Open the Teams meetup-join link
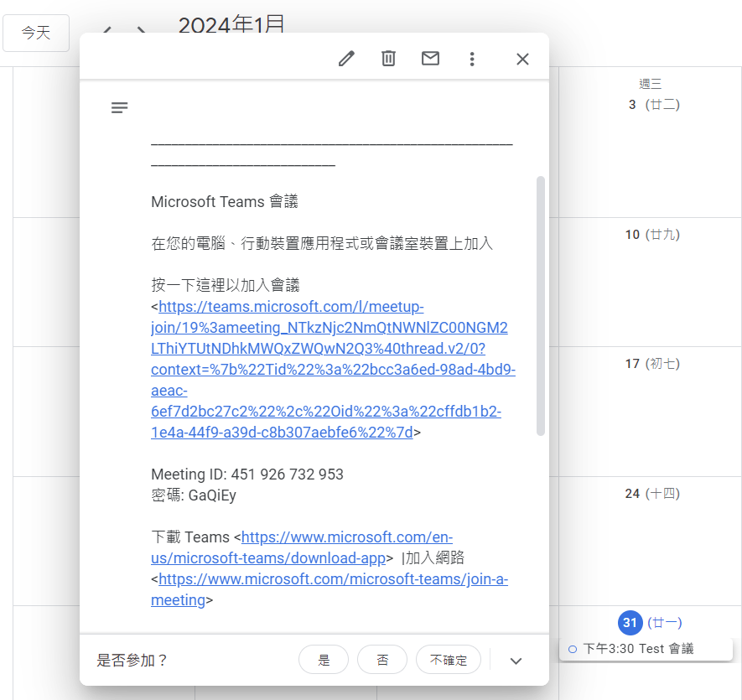Screen dimensions: 742x700 333,369
